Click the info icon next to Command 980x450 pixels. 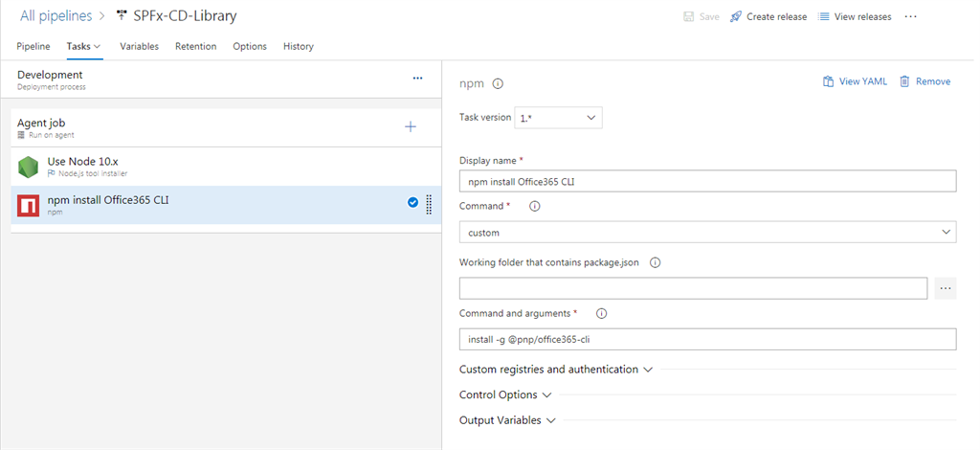pyautogui.click(x=535, y=206)
